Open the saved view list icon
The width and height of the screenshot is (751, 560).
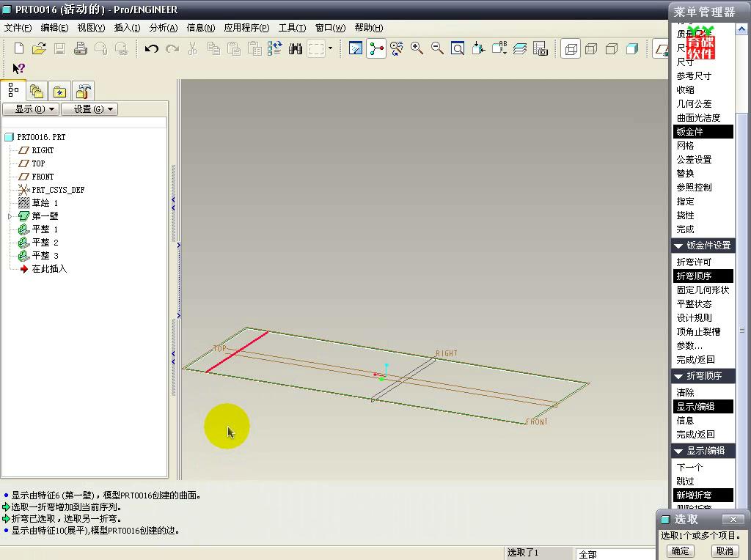click(x=499, y=48)
